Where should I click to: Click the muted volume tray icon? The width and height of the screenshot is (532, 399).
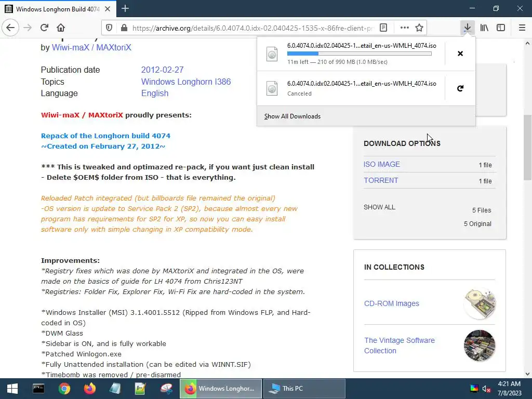486,389
